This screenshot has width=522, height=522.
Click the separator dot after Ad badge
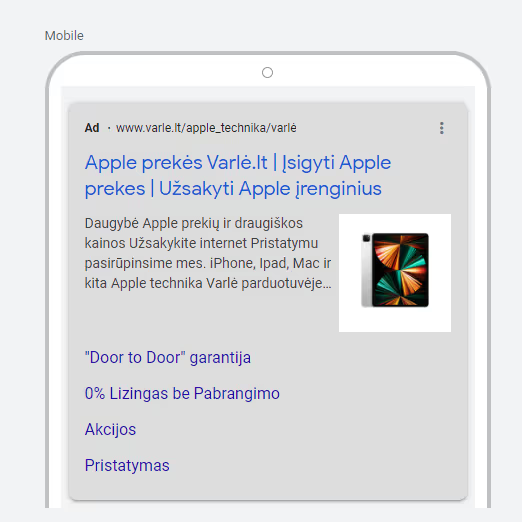click(109, 128)
